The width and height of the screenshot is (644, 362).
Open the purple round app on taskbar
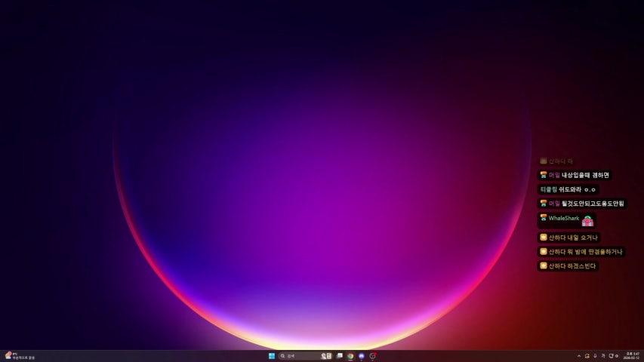point(362,356)
